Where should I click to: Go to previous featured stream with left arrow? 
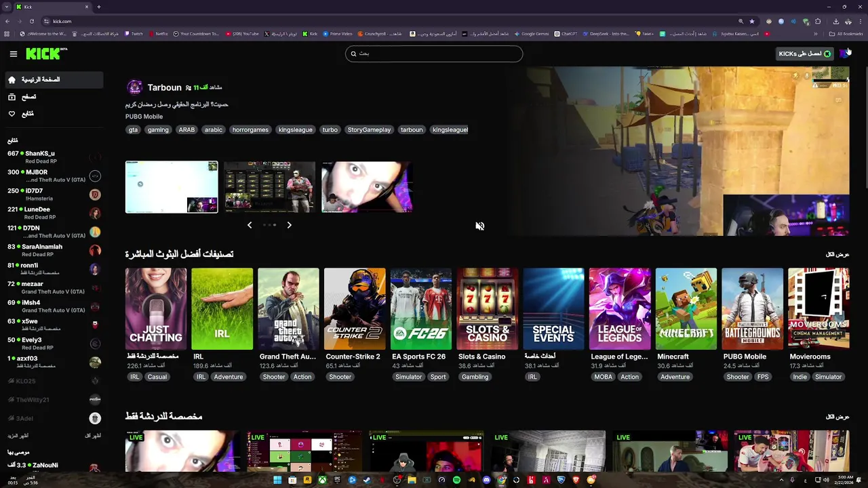pyautogui.click(x=250, y=225)
